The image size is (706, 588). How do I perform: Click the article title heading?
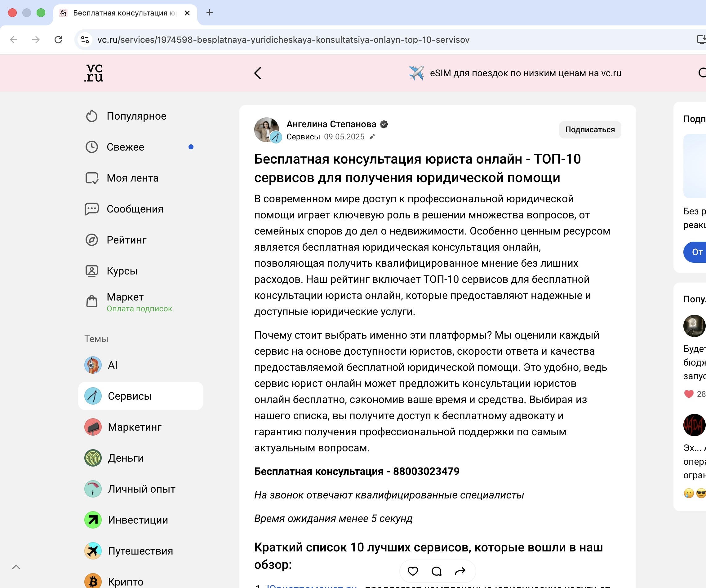pos(417,168)
